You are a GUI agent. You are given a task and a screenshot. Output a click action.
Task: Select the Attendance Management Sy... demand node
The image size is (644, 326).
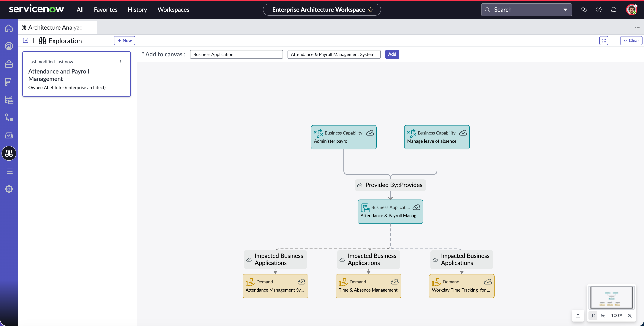(x=275, y=286)
